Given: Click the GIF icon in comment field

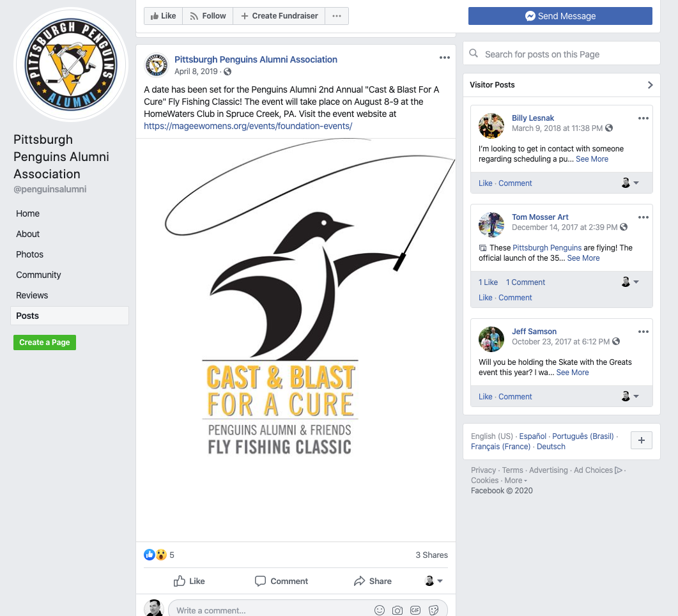Looking at the screenshot, I should 415,610.
